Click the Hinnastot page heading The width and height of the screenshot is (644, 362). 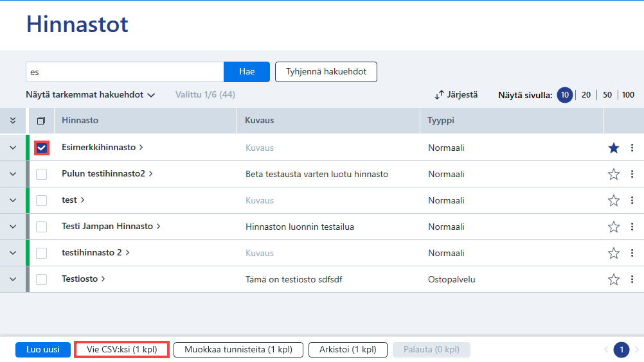tap(77, 24)
